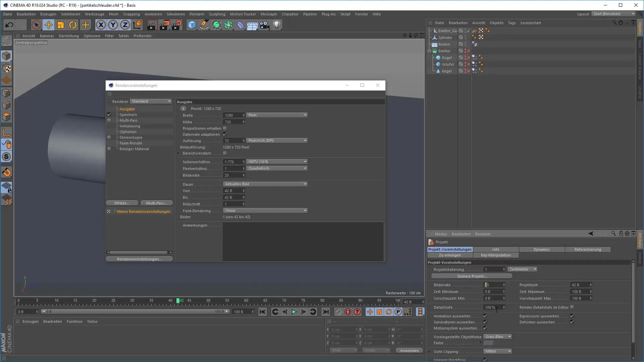Open the Grau-Blau color dropdown
This screenshot has width=644, height=362.
tap(498, 337)
